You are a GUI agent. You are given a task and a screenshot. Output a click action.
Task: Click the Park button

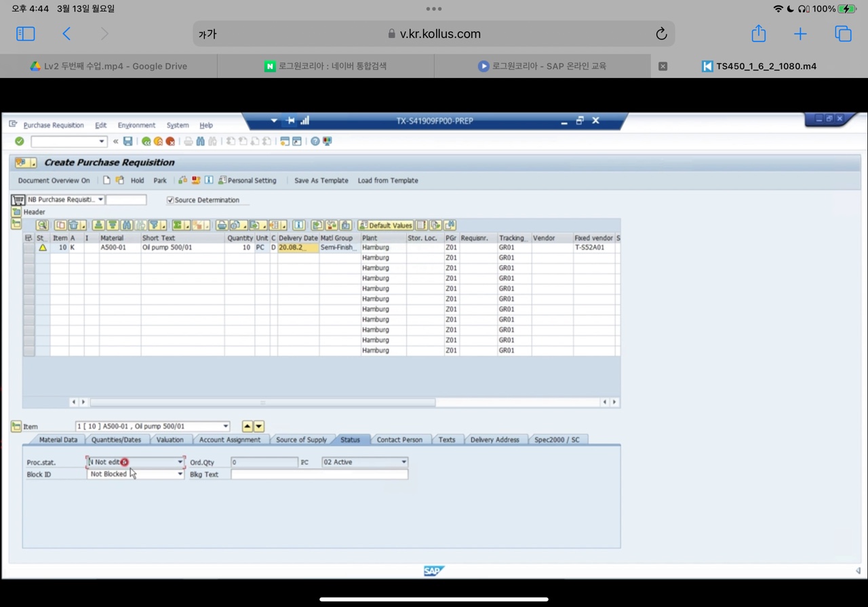[160, 180]
